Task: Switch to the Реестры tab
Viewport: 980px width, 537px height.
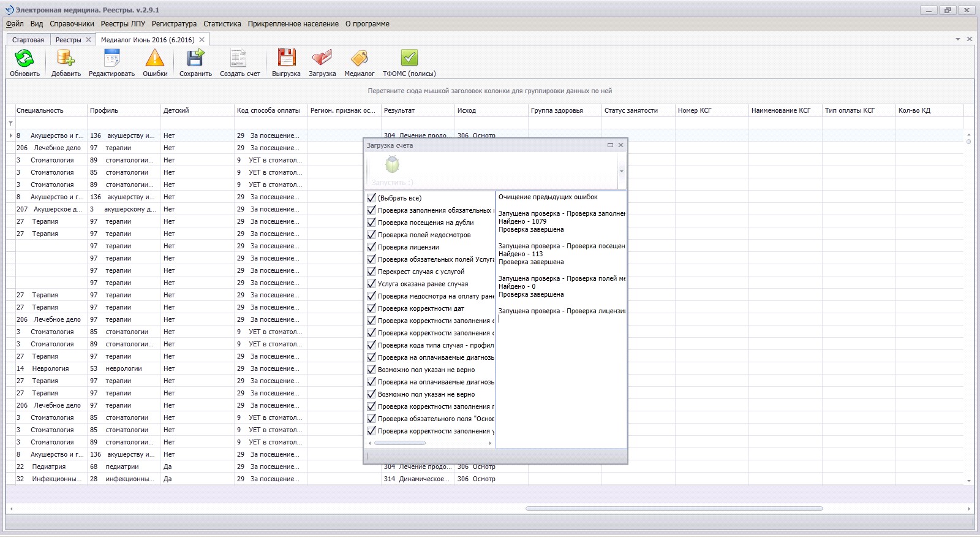Action: [68, 40]
